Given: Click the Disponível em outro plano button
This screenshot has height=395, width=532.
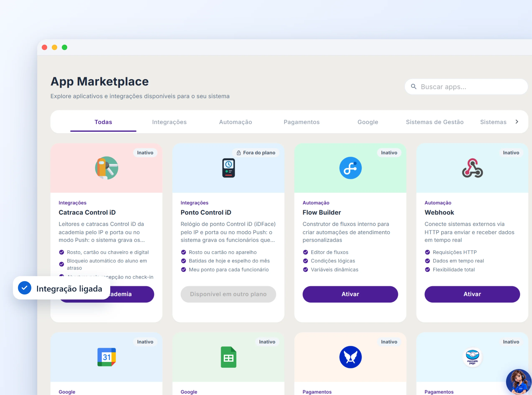Looking at the screenshot, I should click(228, 294).
